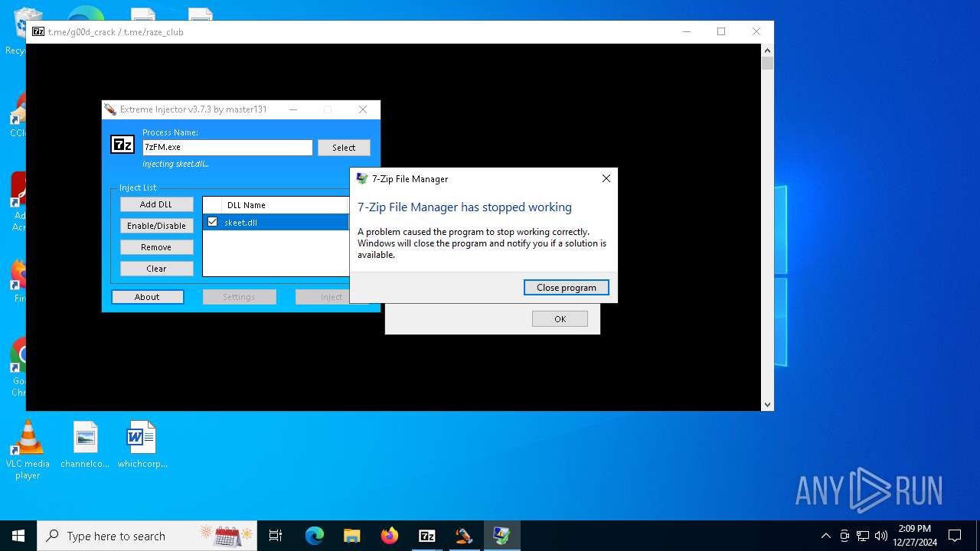Minimize the black t.me/g00d_crack window

[687, 31]
